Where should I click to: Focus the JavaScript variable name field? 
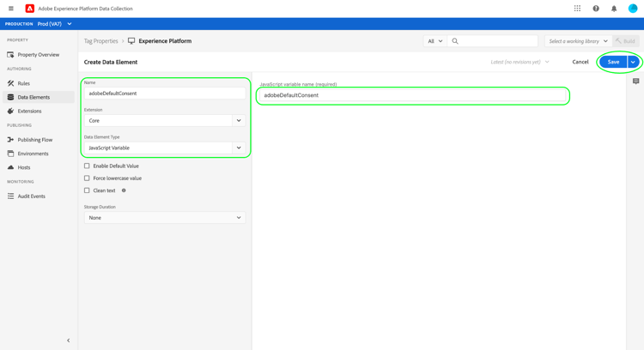tap(412, 95)
